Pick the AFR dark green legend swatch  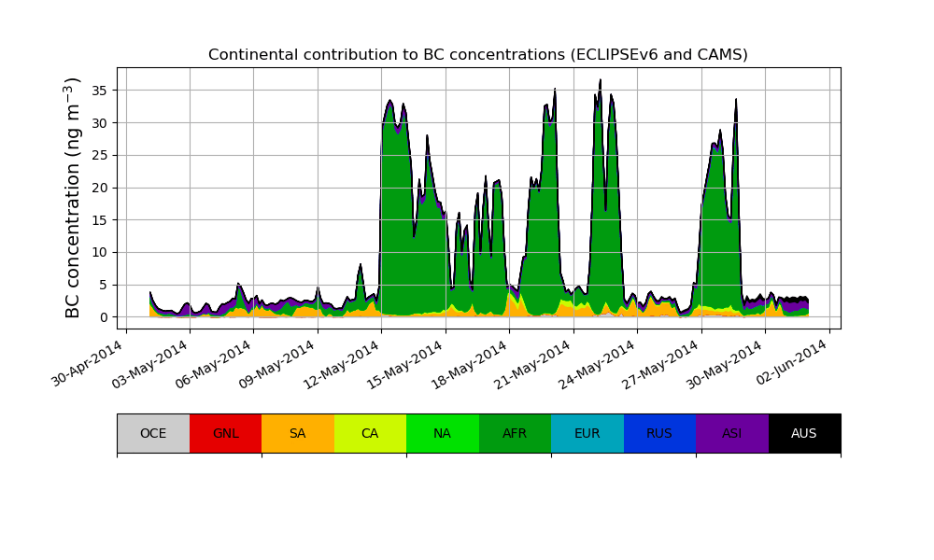[516, 433]
